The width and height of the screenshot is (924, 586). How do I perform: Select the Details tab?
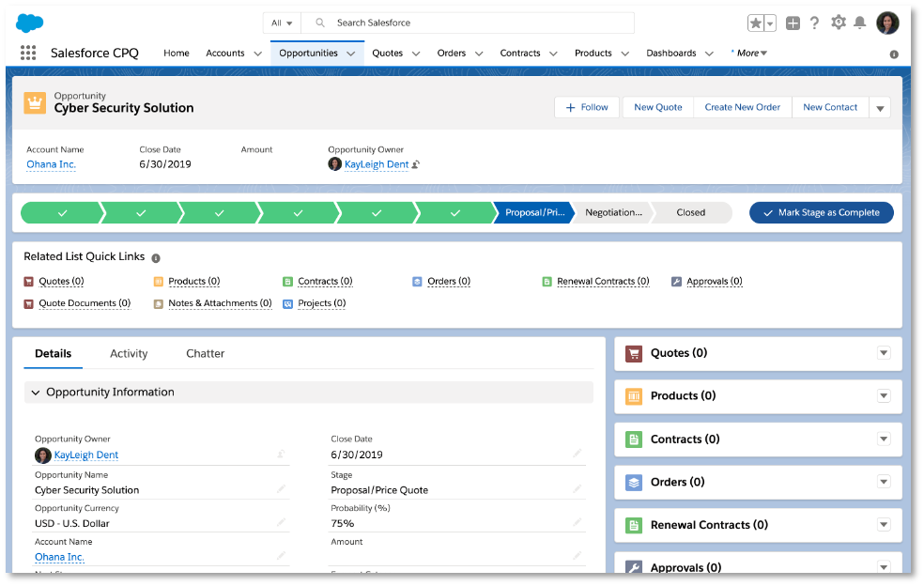click(x=53, y=354)
